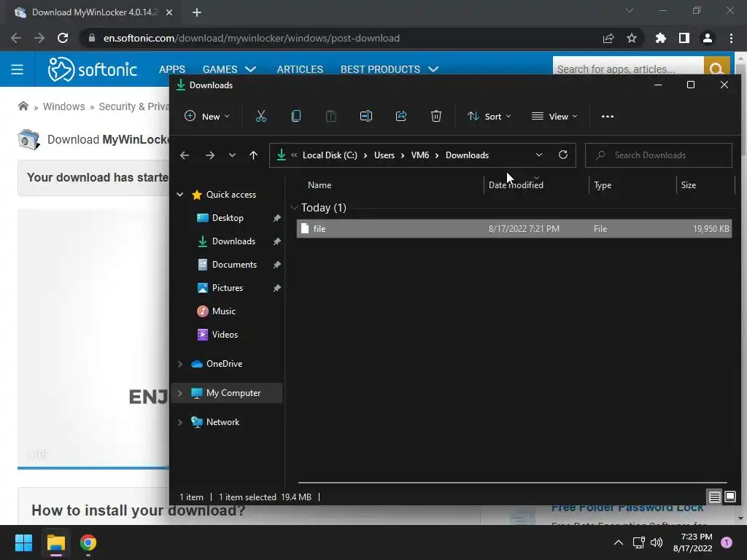Click File Explorer icon in taskbar
This screenshot has height=560, width=747.
click(x=55, y=542)
